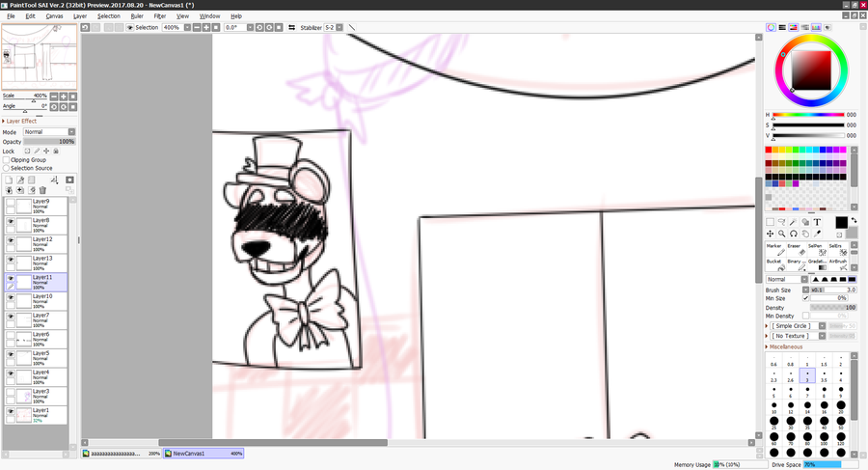868x470 pixels.
Task: Flip the view horizontally
Action: coord(291,27)
